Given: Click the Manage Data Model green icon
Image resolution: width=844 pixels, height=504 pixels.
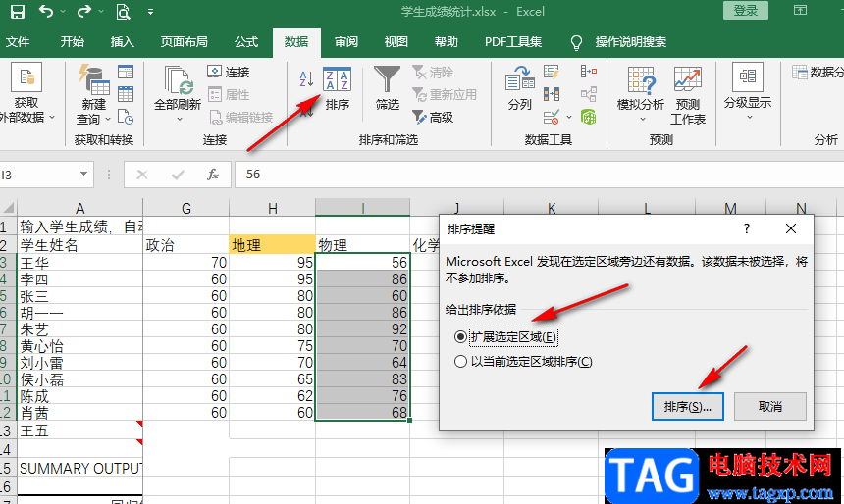Looking at the screenshot, I should click(x=588, y=117).
